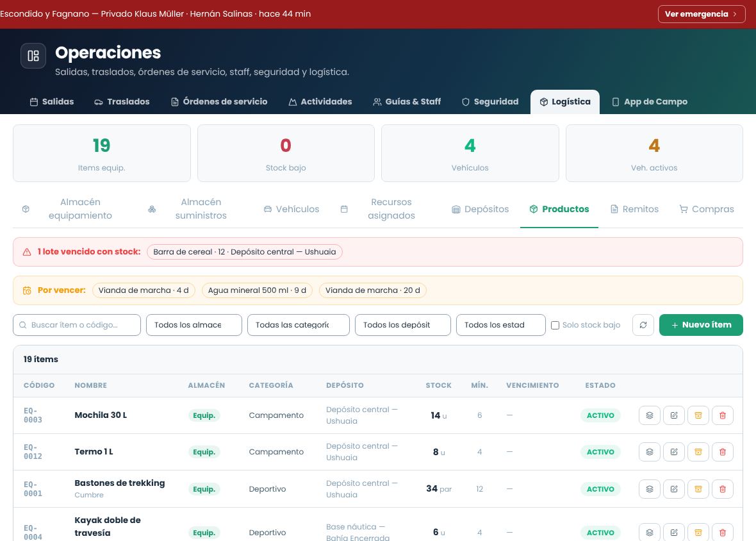Image resolution: width=756 pixels, height=541 pixels.
Task: Click the warning triangle on expired lot alert
Action: tap(27, 252)
